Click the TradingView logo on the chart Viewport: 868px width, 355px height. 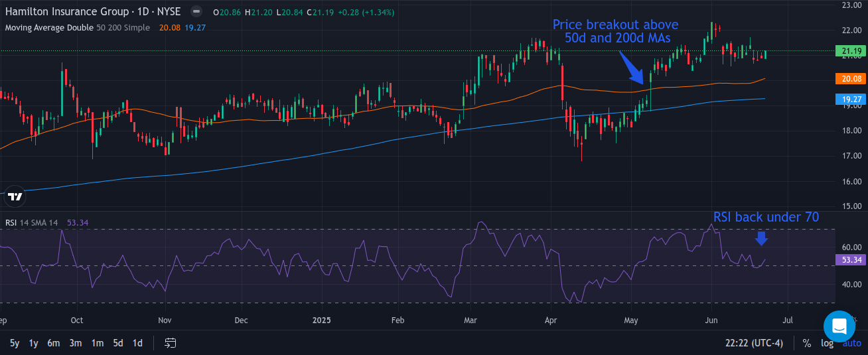pyautogui.click(x=15, y=196)
